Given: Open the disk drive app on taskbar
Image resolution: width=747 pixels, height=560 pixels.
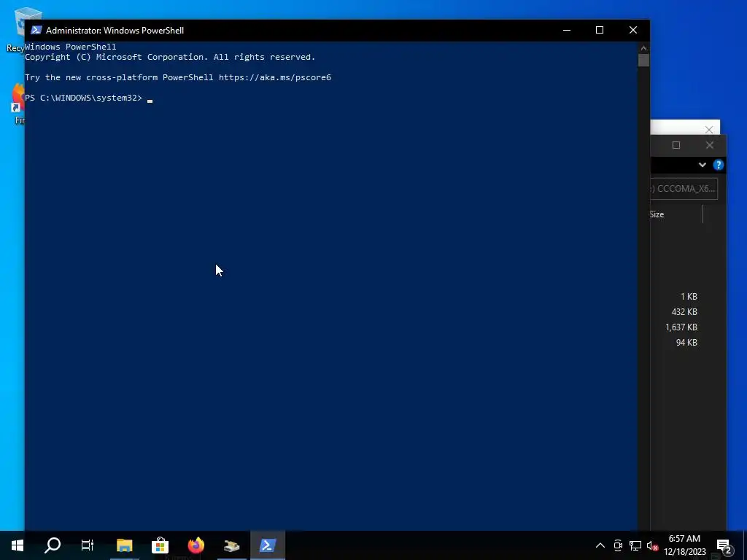Looking at the screenshot, I should [x=231, y=545].
